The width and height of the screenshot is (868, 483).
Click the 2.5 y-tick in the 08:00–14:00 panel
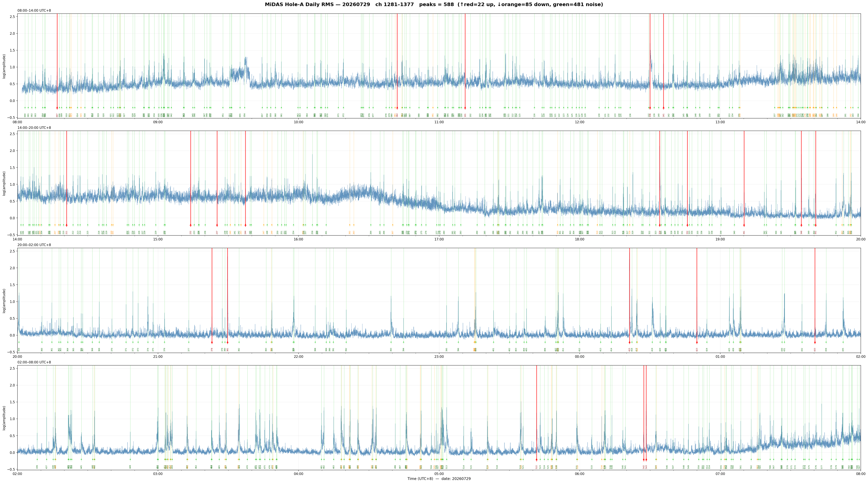point(12,16)
